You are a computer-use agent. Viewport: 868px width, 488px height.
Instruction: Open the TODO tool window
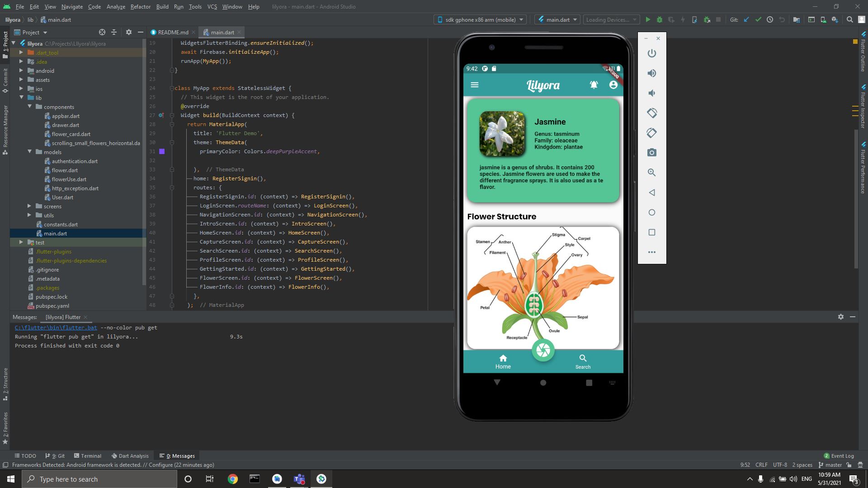coord(25,455)
